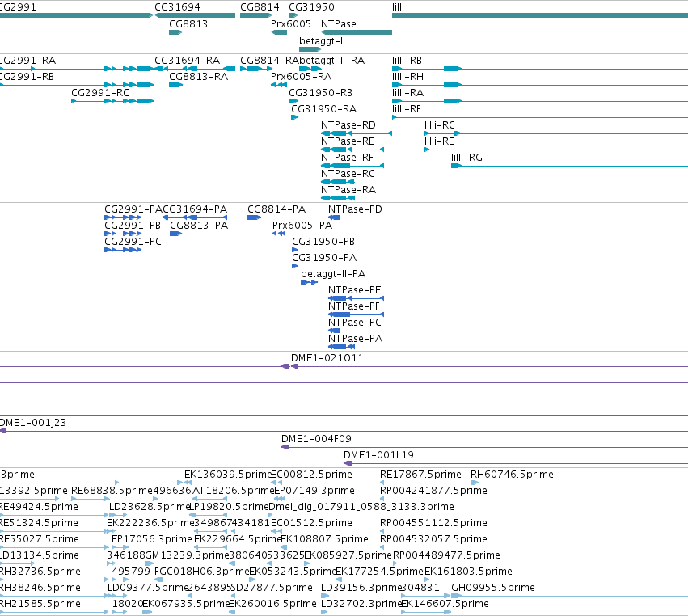
Task: Click the CG8813 gene glyph label
Action: click(x=188, y=23)
